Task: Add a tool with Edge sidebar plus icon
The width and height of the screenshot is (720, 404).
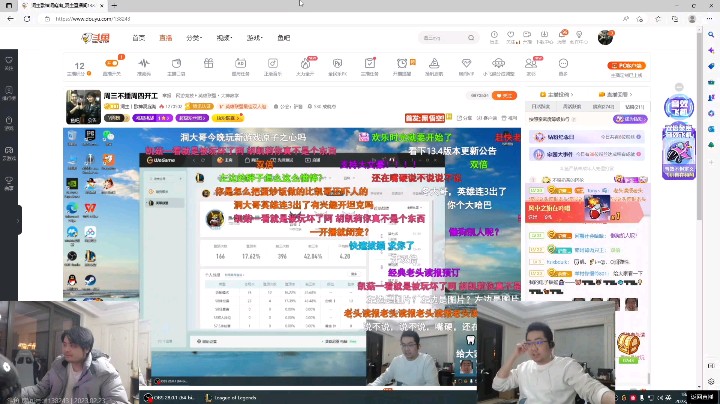Action: tap(711, 162)
